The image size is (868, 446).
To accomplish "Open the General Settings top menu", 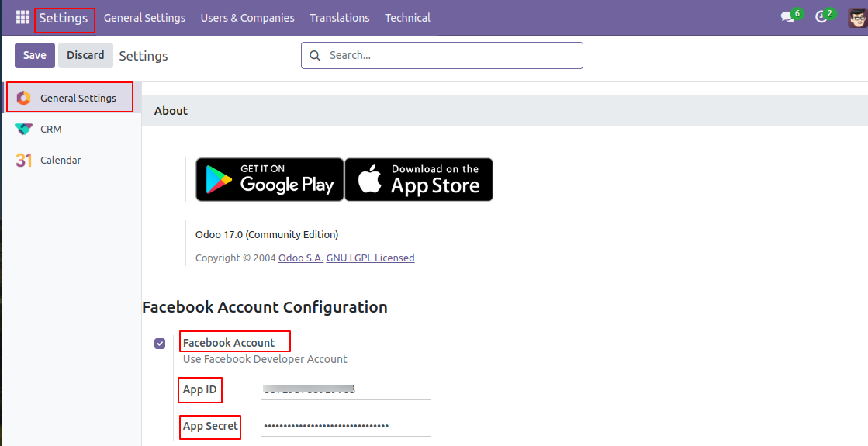I will pos(144,18).
